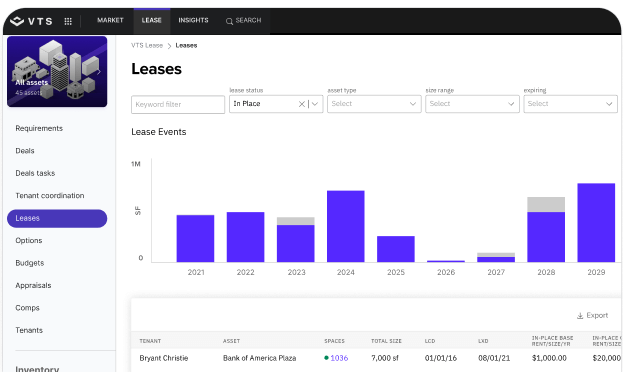Open space 1036 link
The image size is (623, 372).
339,358
